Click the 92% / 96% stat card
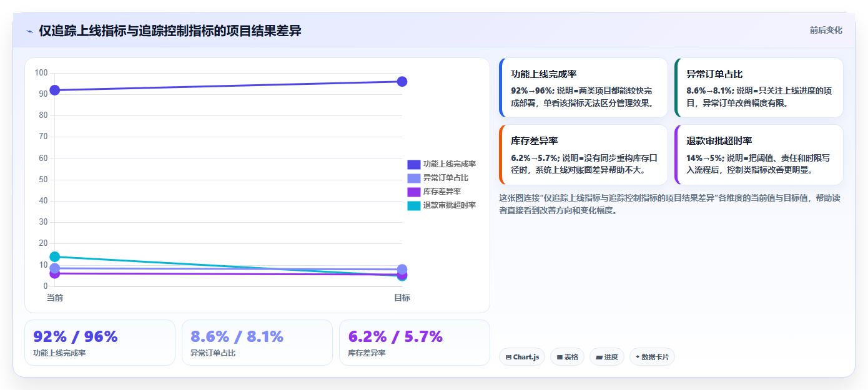 100,343
